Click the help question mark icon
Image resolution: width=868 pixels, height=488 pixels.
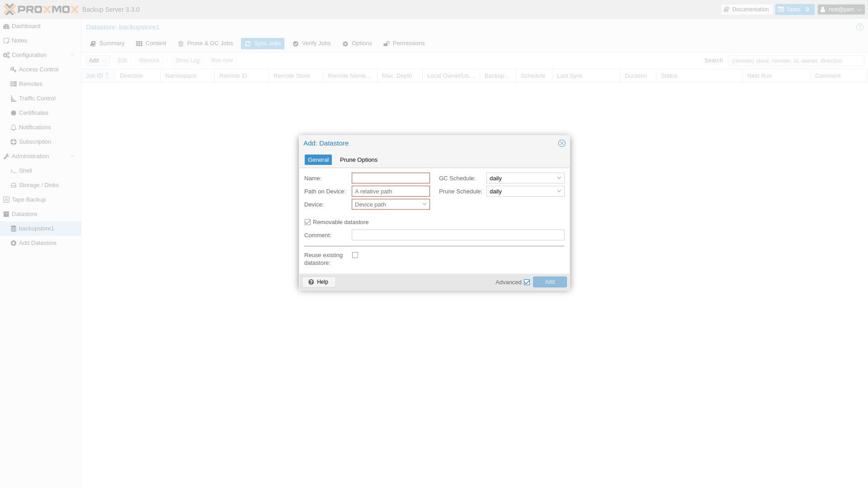(x=859, y=27)
